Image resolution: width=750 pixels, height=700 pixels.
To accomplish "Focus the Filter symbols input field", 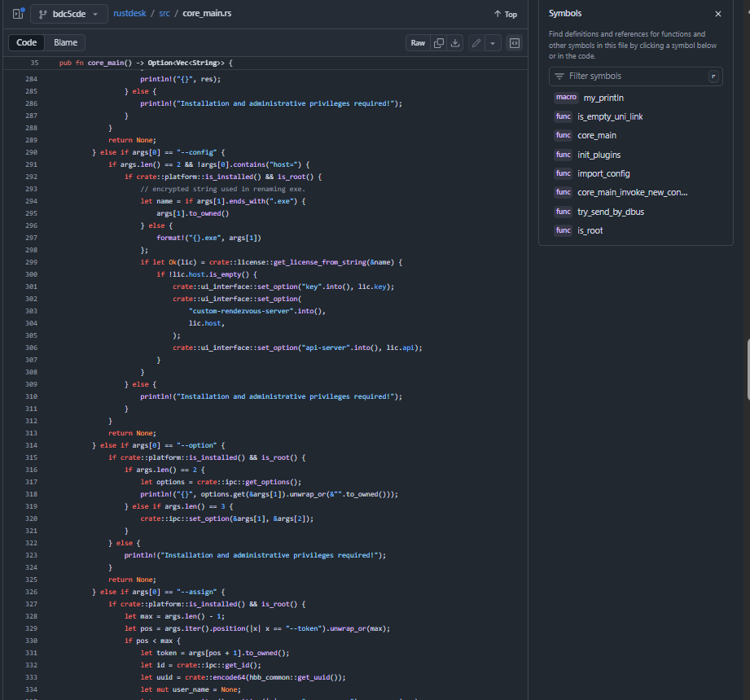I will pos(636,76).
